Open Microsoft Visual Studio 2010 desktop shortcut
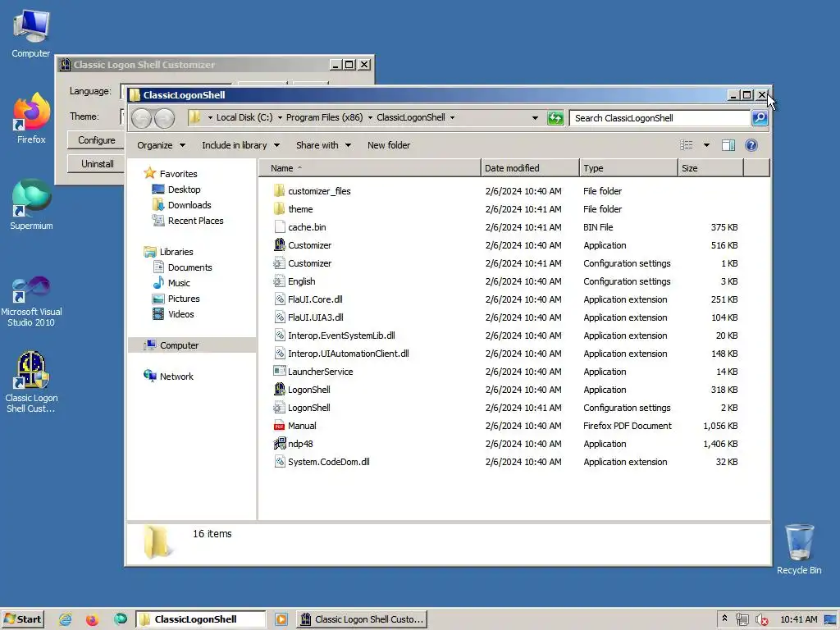 [x=31, y=301]
